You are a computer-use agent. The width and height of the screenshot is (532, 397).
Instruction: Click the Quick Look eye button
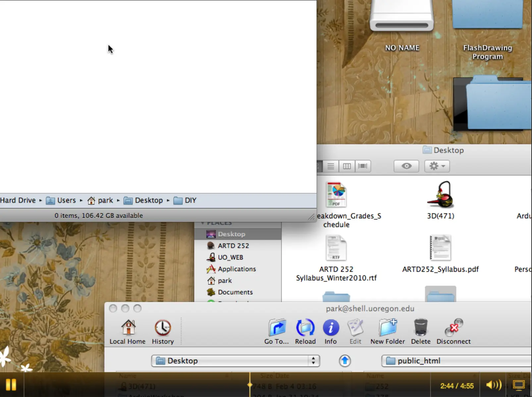pyautogui.click(x=406, y=166)
